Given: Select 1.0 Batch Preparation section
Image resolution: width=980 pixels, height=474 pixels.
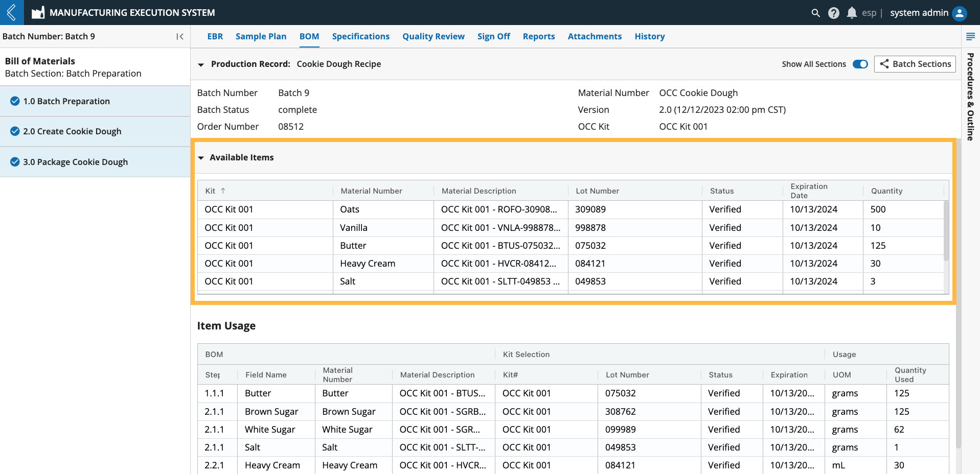Looking at the screenshot, I should pos(95,101).
